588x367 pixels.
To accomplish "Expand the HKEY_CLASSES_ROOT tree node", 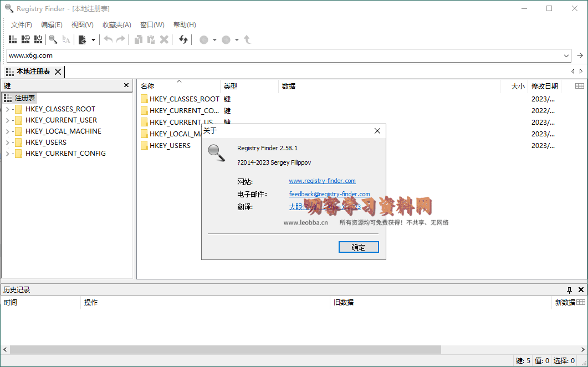I will click(x=7, y=109).
